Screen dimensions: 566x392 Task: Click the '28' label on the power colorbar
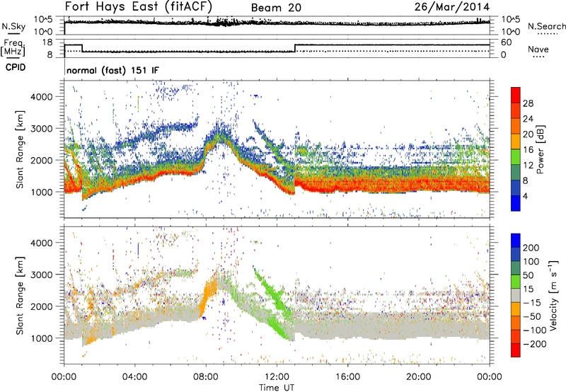tap(528, 103)
